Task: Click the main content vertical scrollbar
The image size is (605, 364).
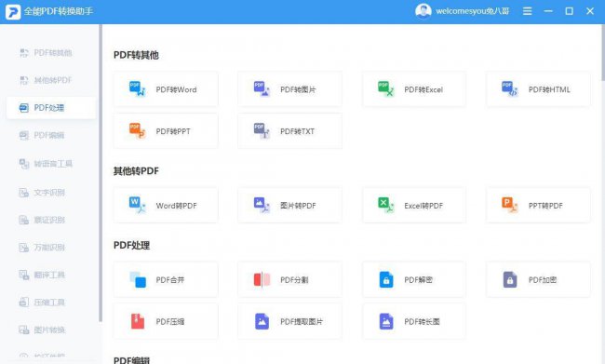Action: pos(603,52)
